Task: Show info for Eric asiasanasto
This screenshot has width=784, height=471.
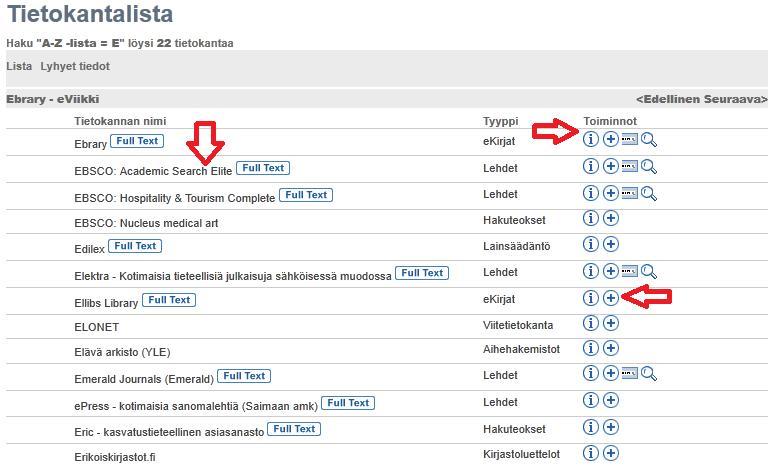Action: point(590,427)
